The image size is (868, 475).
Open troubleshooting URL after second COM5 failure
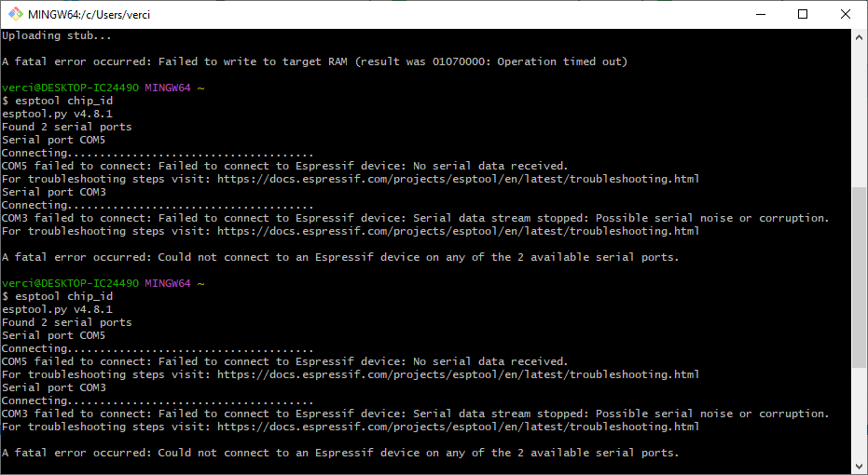[458, 375]
